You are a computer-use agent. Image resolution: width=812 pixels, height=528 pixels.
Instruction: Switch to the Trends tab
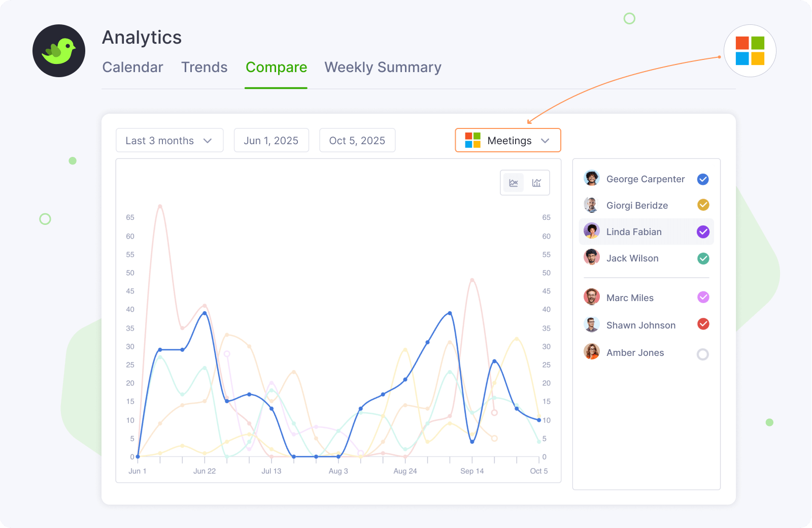click(205, 68)
